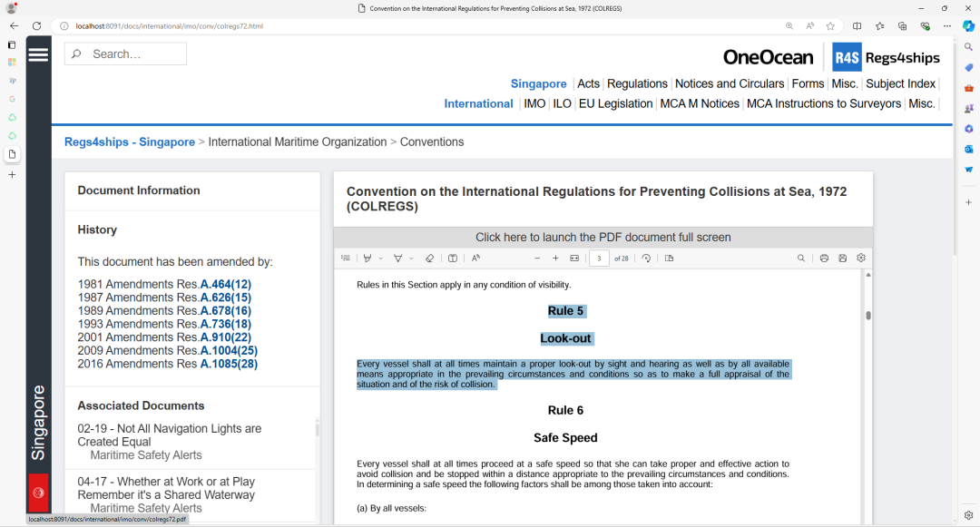Print the PDF document
The width and height of the screenshot is (980, 527).
[824, 258]
